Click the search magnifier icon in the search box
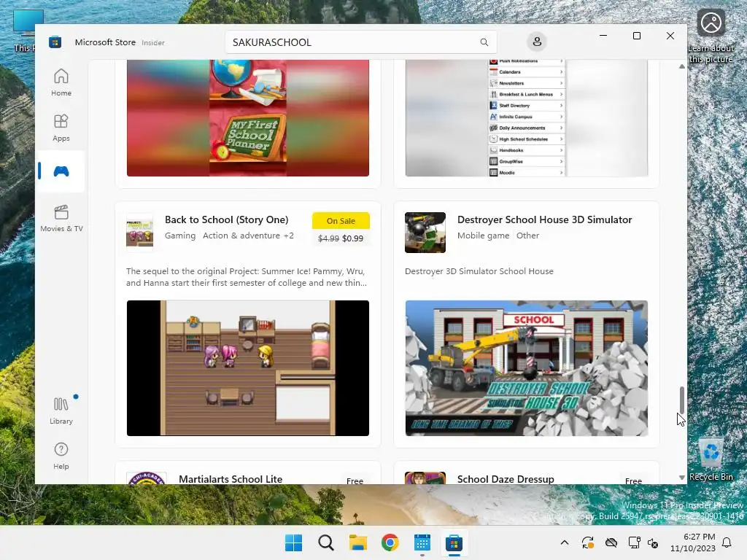This screenshot has height=560, width=747. click(x=484, y=42)
